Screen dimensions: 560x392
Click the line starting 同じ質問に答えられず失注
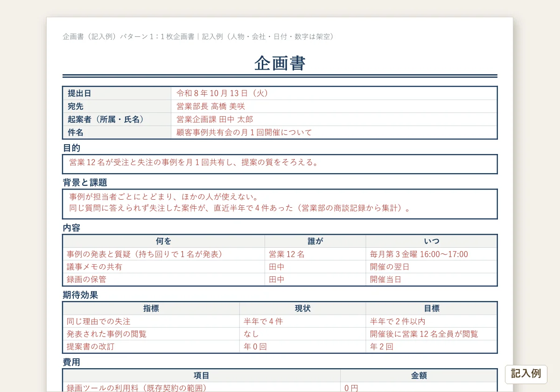[240, 208]
